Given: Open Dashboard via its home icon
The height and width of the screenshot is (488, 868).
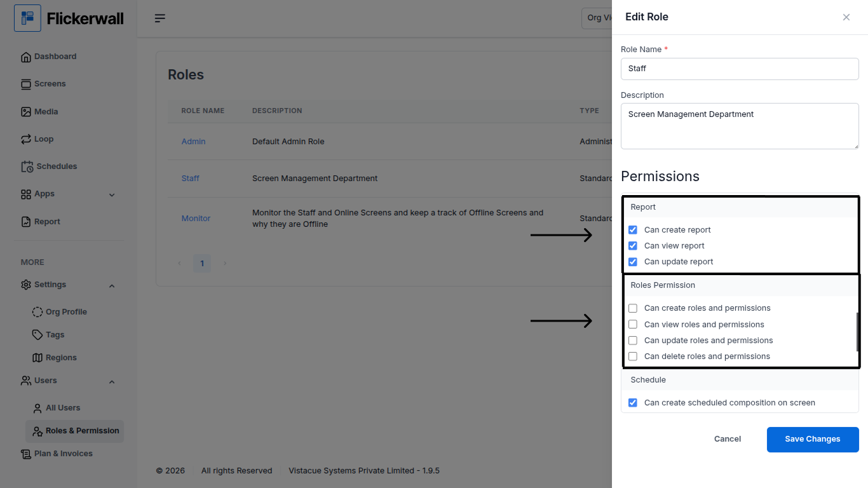Looking at the screenshot, I should tap(26, 57).
